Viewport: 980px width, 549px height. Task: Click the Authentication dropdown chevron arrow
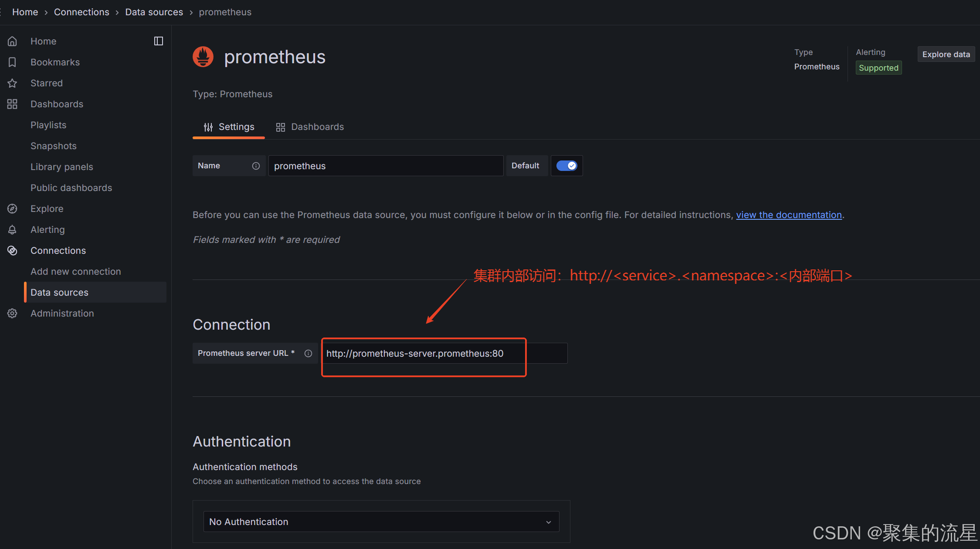pyautogui.click(x=549, y=522)
